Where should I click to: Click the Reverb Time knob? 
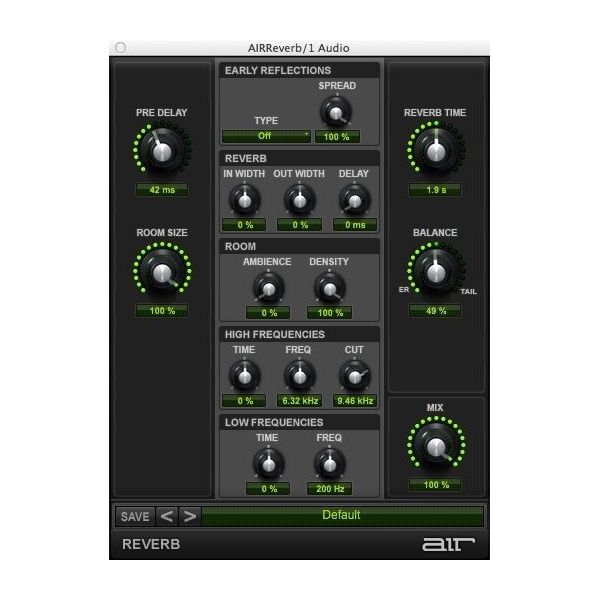point(436,151)
